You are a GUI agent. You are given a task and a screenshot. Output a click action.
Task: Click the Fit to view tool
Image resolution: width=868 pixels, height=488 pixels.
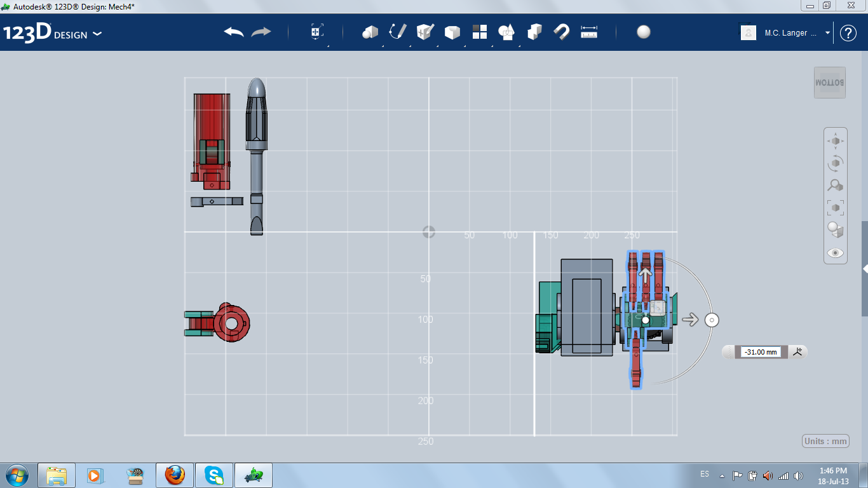coord(836,208)
